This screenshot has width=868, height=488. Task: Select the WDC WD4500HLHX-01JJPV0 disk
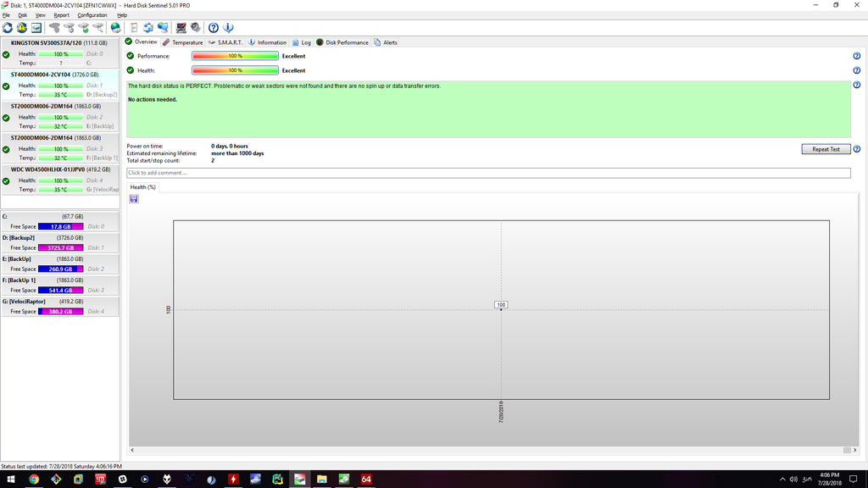(60, 179)
